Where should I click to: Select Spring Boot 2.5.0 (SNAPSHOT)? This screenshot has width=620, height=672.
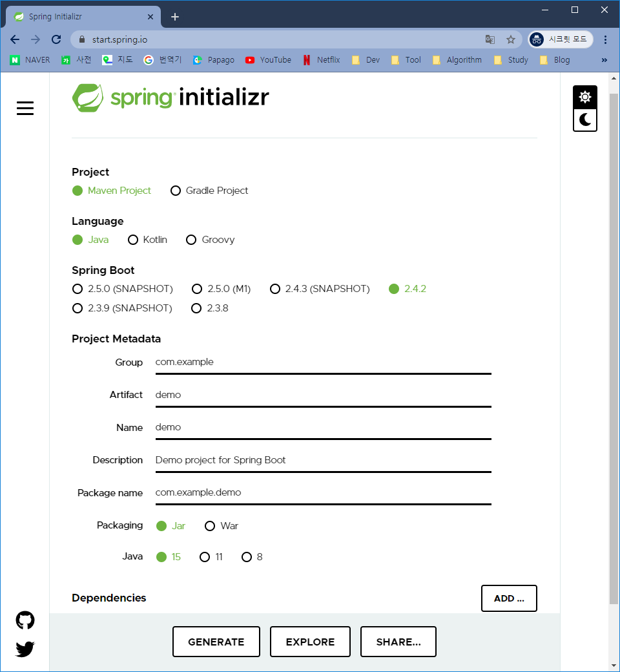click(x=123, y=289)
